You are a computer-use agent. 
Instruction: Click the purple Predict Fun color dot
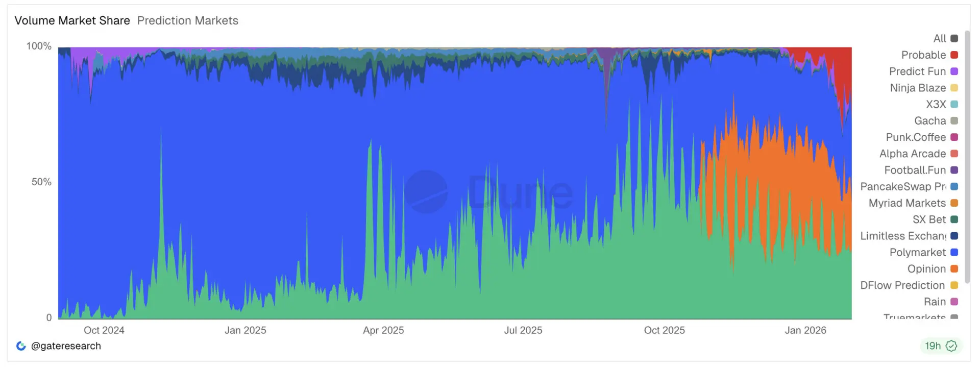[954, 71]
